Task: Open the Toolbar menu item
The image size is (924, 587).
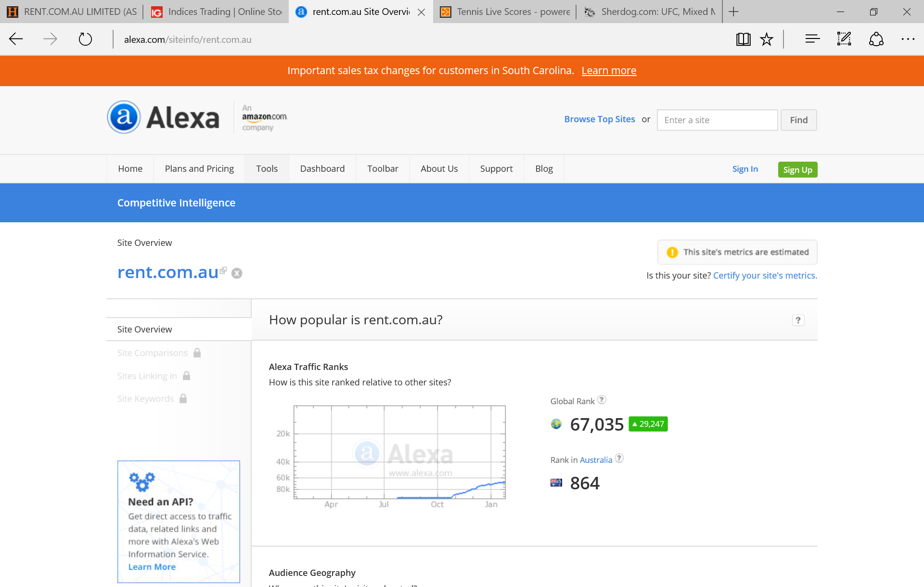Action: (x=383, y=169)
